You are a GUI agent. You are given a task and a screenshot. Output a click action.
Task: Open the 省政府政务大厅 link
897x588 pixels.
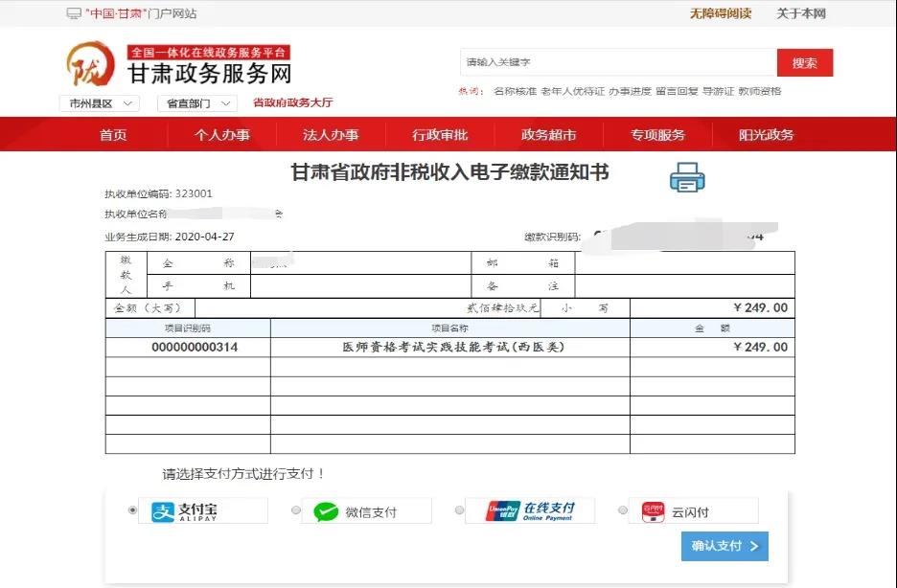click(293, 103)
